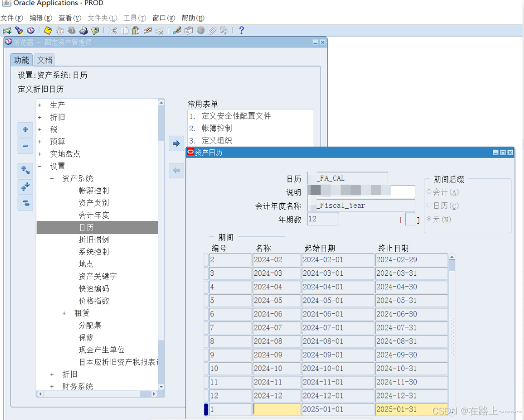Click the Next Step toolbar icon
Screen dimensions: 524x420
pos(60,31)
